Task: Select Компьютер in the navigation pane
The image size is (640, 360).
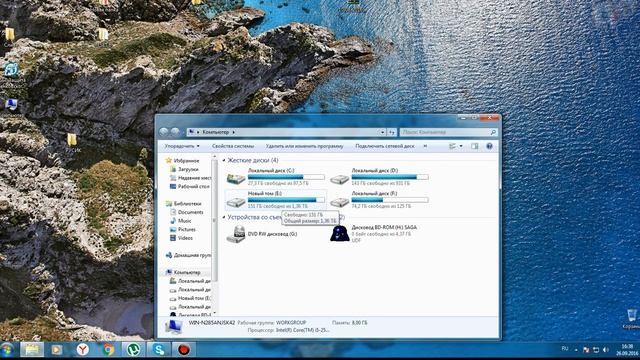Action: pos(187,272)
